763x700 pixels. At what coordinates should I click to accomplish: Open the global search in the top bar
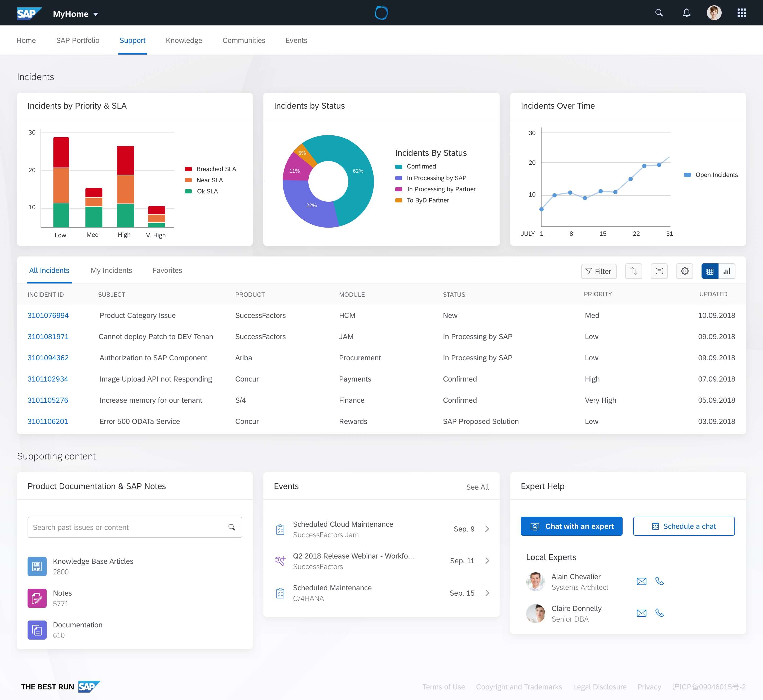(659, 12)
